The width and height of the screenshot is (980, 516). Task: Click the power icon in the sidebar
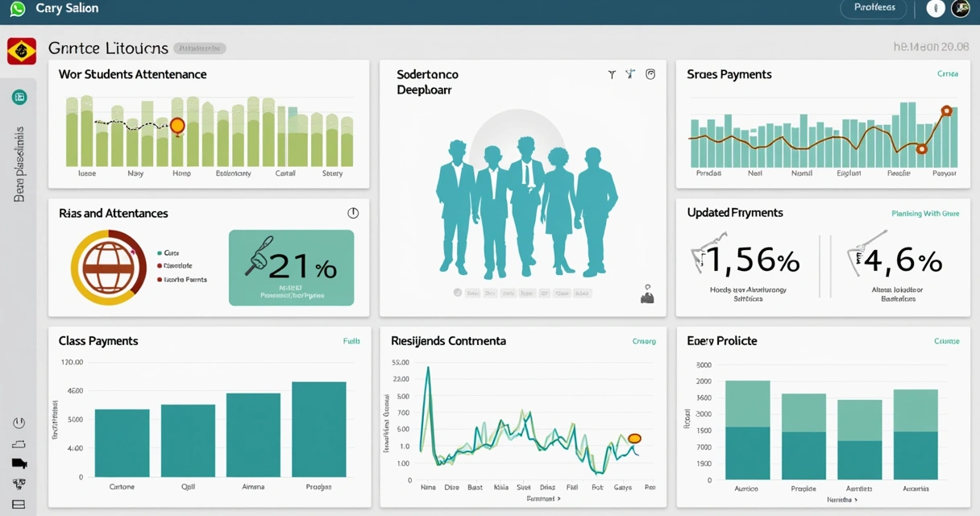click(19, 422)
